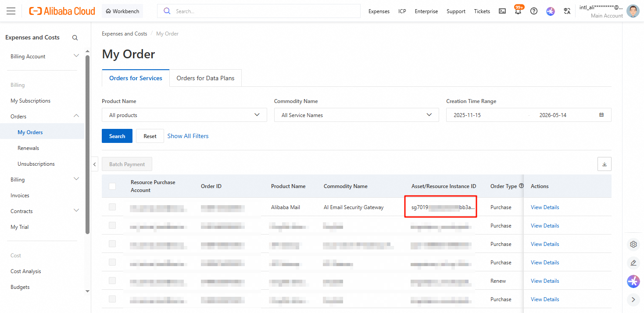Click the user avatar picture

pyautogui.click(x=633, y=11)
